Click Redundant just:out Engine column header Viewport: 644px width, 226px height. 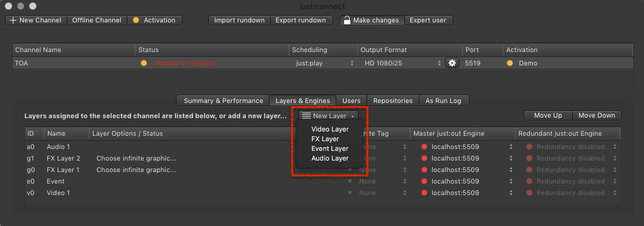(568, 134)
